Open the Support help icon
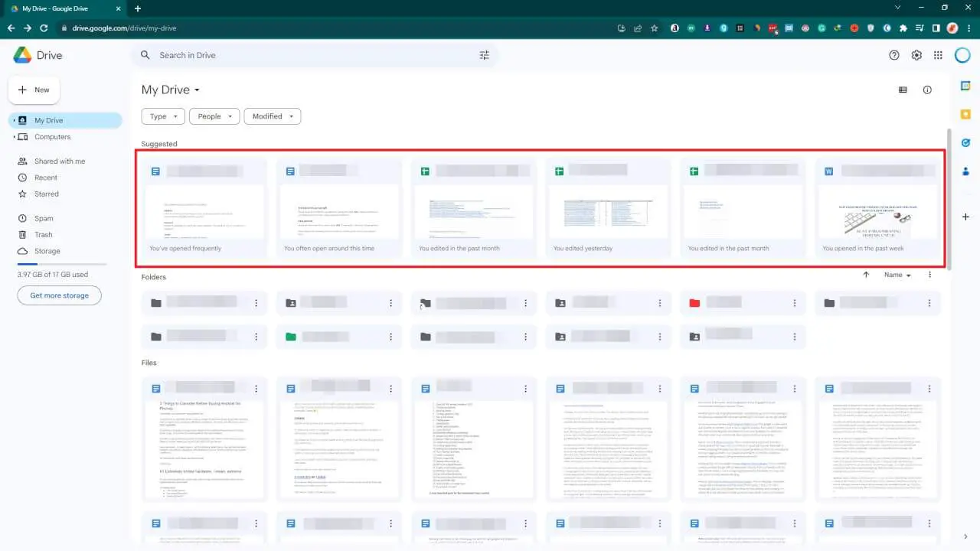 (894, 55)
